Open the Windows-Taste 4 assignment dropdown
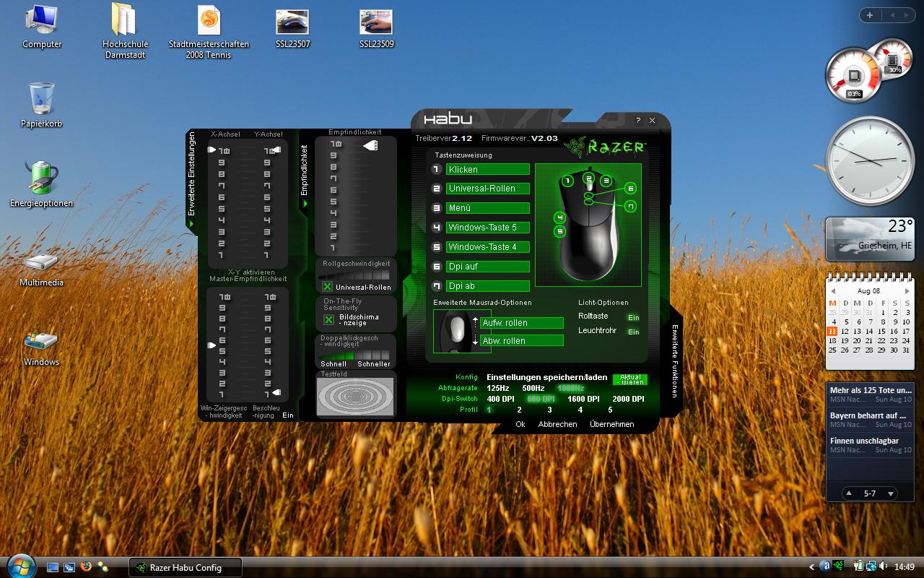The height and width of the screenshot is (578, 924). pyautogui.click(x=488, y=247)
